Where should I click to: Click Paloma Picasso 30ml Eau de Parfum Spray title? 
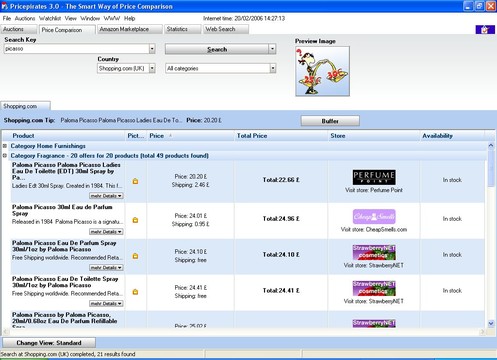(62, 210)
